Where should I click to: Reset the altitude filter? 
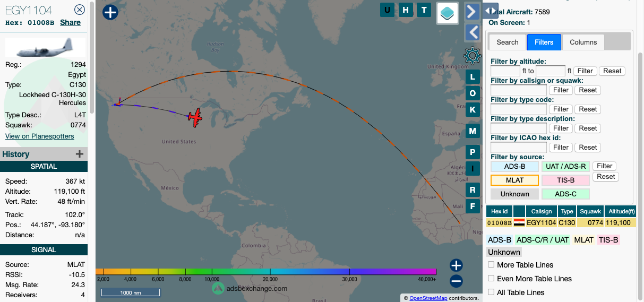point(612,71)
